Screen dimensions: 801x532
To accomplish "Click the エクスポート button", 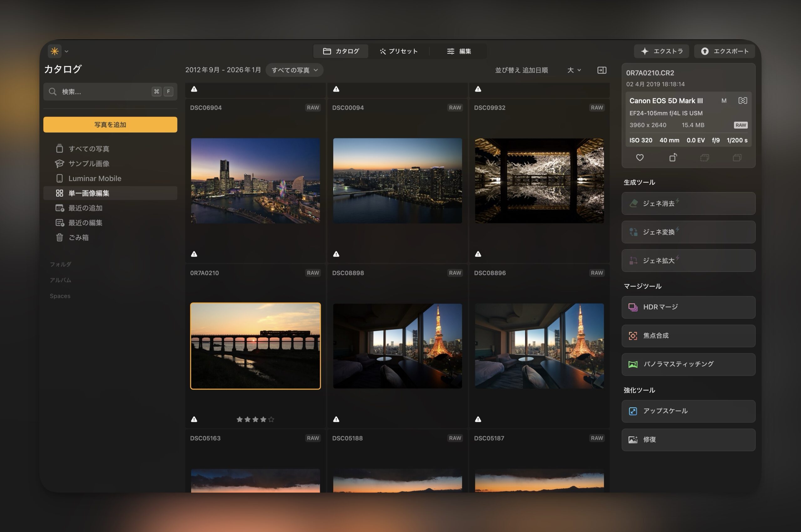I will point(724,51).
